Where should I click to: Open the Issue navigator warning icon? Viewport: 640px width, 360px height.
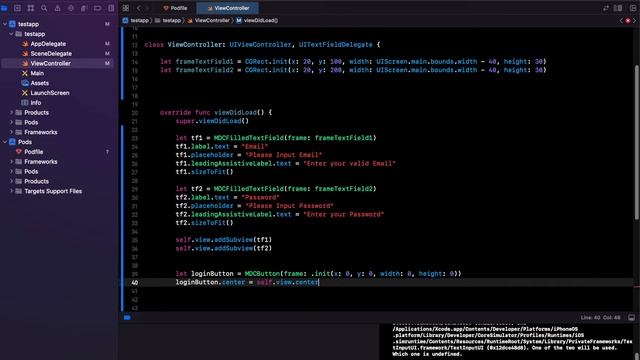click(57, 8)
